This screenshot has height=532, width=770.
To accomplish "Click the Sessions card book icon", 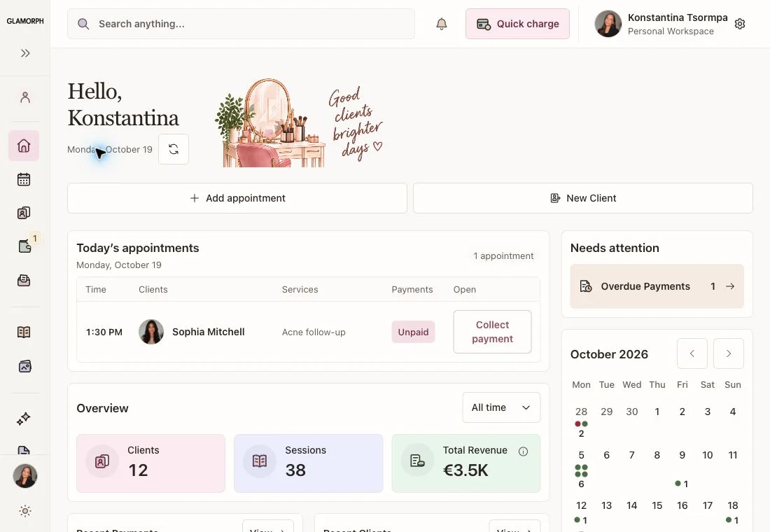I will pos(260,461).
